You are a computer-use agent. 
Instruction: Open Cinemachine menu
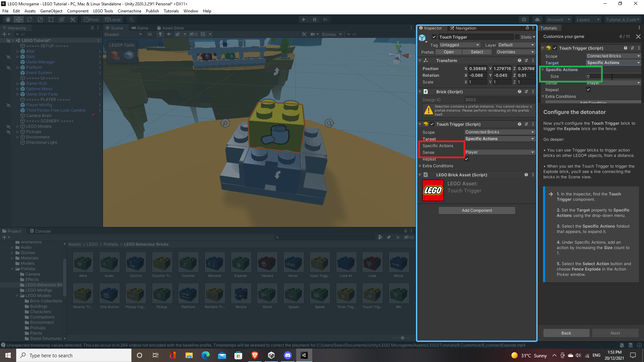[x=129, y=11]
